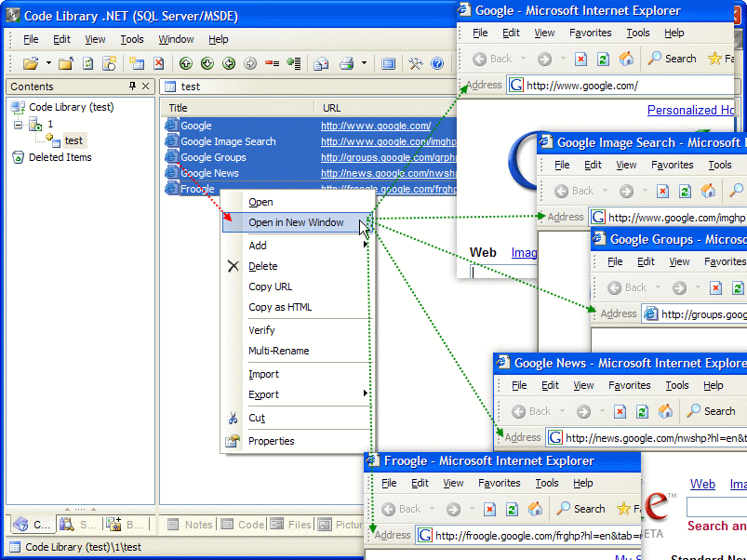
Task: Click Stop icon in the Google Internet Explorer window
Action: (x=580, y=59)
